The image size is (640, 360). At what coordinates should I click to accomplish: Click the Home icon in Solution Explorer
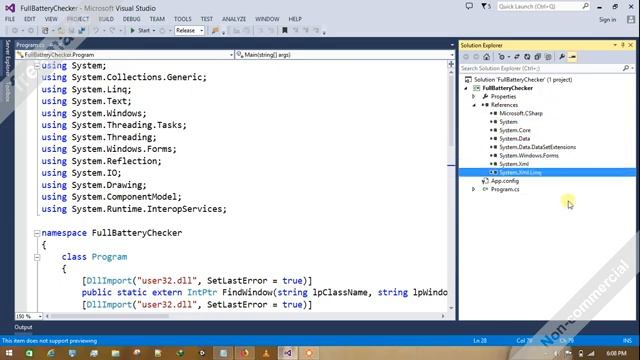[487, 57]
